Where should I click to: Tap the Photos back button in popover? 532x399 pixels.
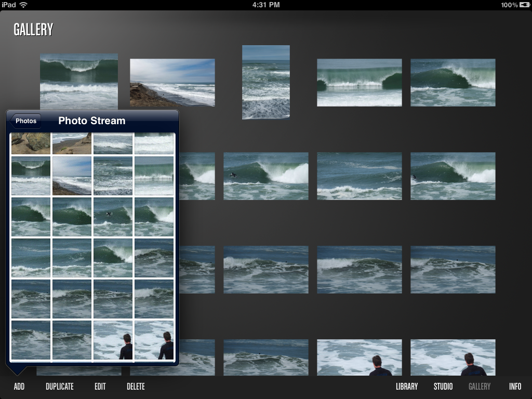pyautogui.click(x=25, y=121)
